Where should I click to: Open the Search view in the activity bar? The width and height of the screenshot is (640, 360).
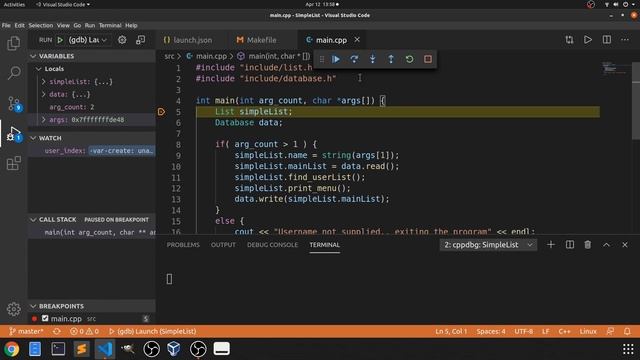point(14,73)
